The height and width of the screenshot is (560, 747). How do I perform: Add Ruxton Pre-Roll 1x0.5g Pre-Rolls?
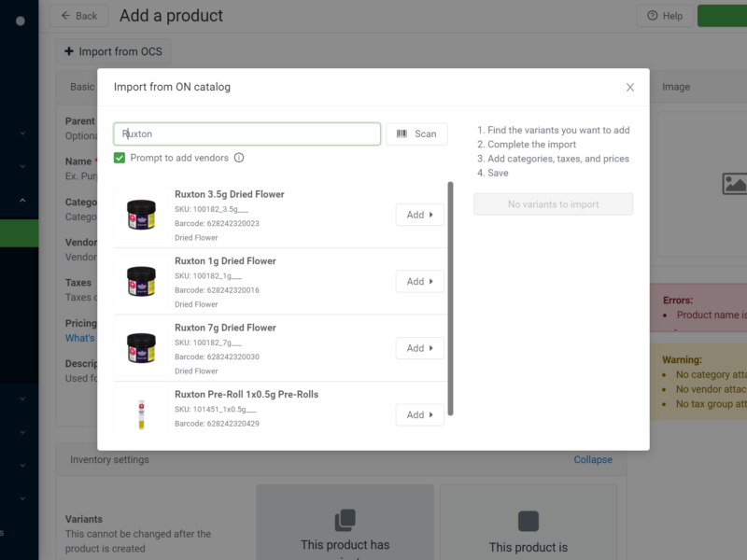coord(419,414)
